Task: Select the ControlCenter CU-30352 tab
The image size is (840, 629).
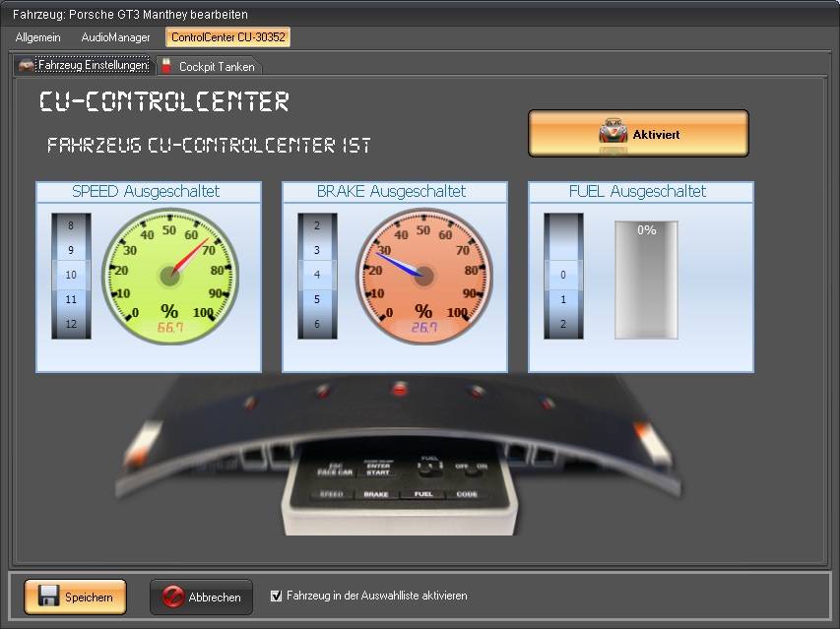Action: pyautogui.click(x=227, y=37)
